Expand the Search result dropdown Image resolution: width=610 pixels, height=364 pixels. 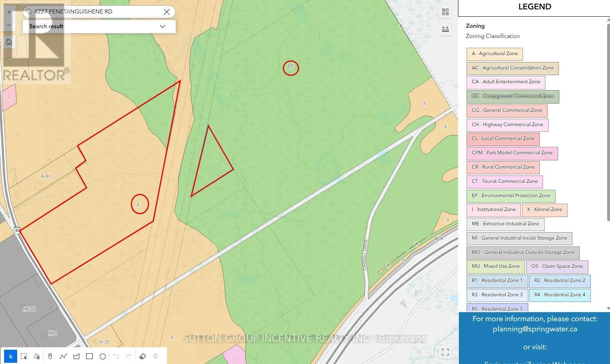tap(163, 27)
